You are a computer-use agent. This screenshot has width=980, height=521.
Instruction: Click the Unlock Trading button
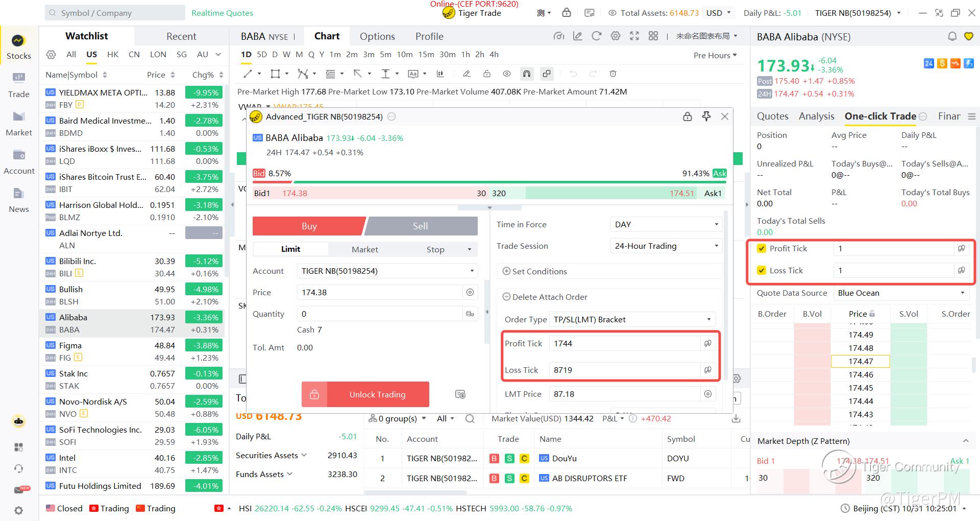365,394
